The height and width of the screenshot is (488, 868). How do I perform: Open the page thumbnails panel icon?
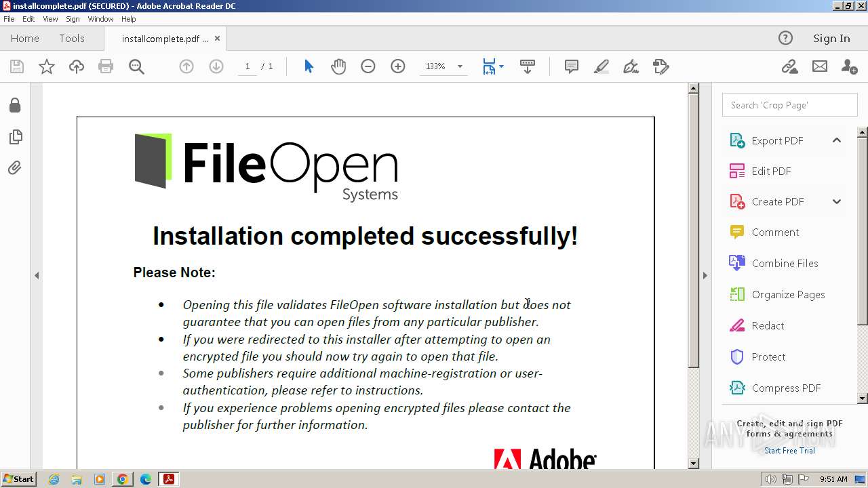coord(15,136)
